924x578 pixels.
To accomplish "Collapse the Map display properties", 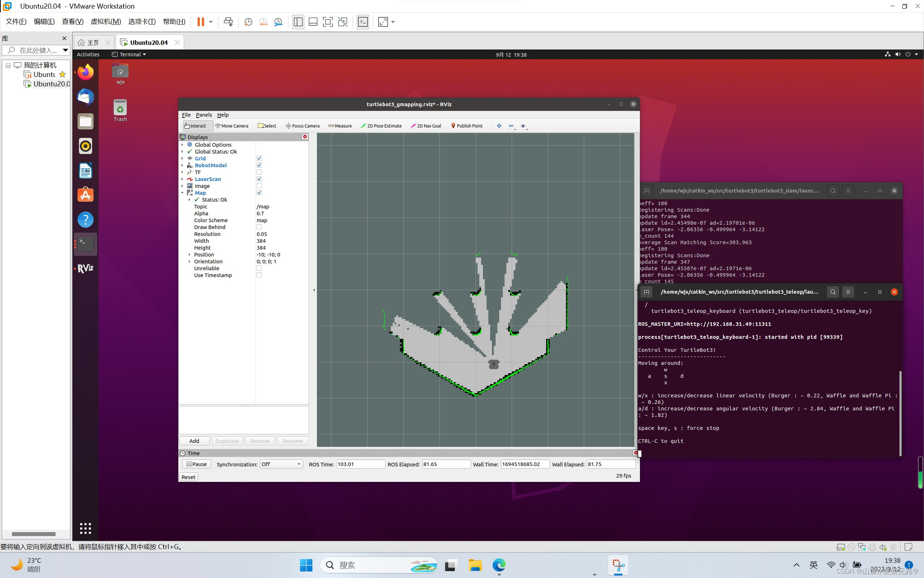I will click(182, 193).
